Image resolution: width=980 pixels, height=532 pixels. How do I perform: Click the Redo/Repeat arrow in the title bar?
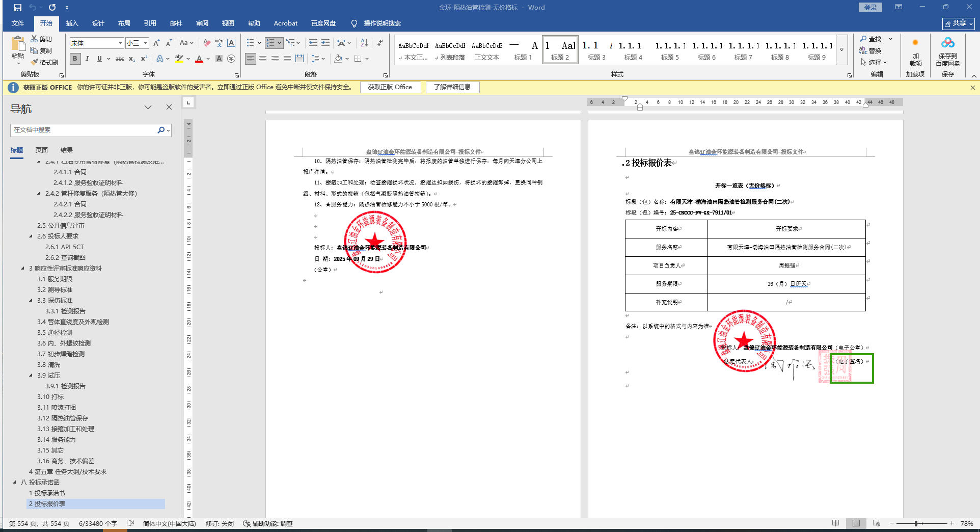pyautogui.click(x=52, y=8)
